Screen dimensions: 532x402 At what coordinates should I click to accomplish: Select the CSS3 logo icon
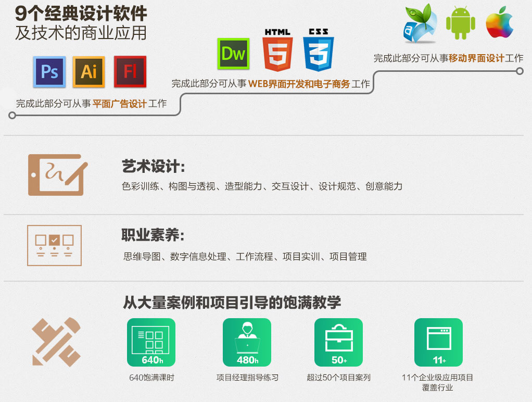tap(318, 51)
